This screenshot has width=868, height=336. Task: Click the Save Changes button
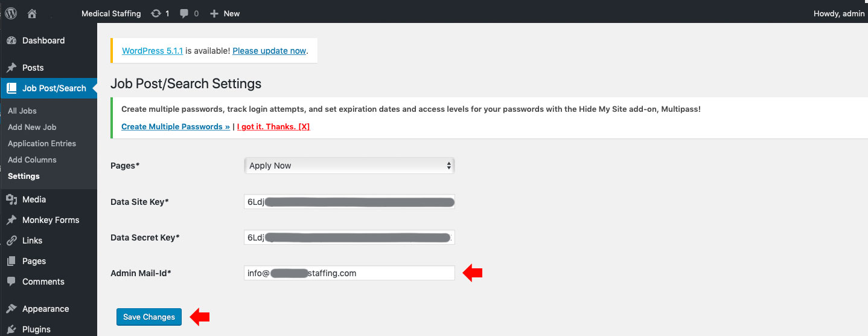click(x=149, y=317)
